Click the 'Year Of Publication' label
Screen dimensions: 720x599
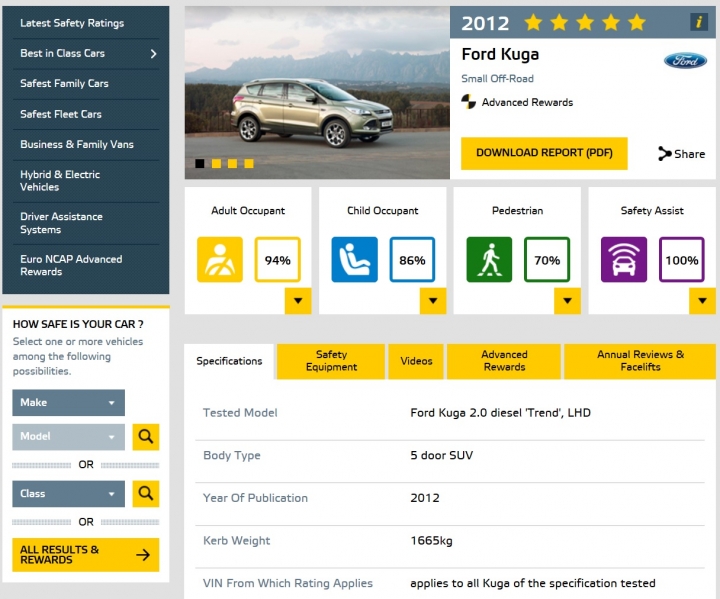tap(255, 498)
